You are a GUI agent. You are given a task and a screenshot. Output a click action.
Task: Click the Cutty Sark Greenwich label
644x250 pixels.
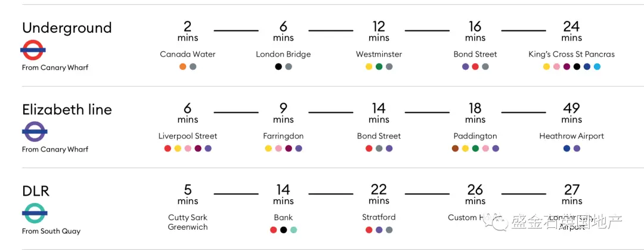[x=188, y=222]
